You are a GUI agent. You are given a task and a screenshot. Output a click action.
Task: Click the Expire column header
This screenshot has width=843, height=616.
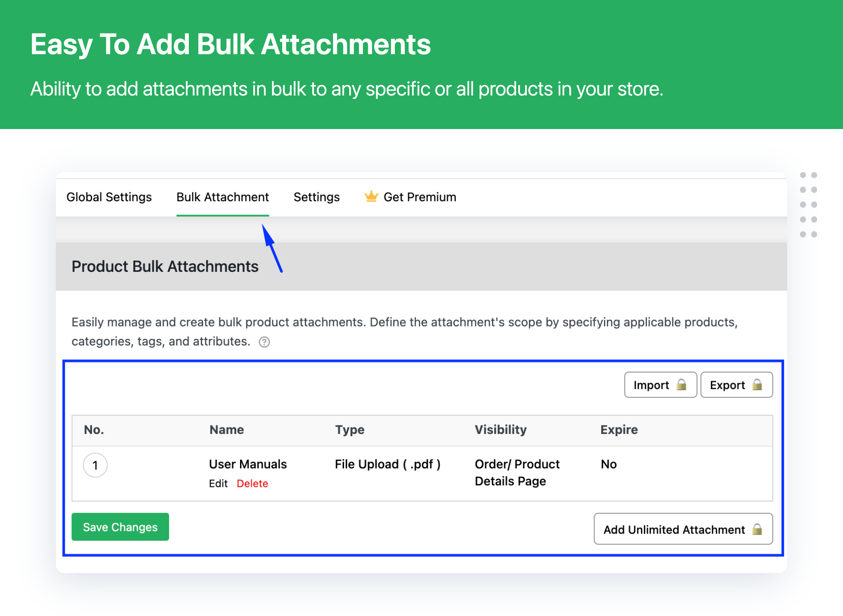pos(619,430)
